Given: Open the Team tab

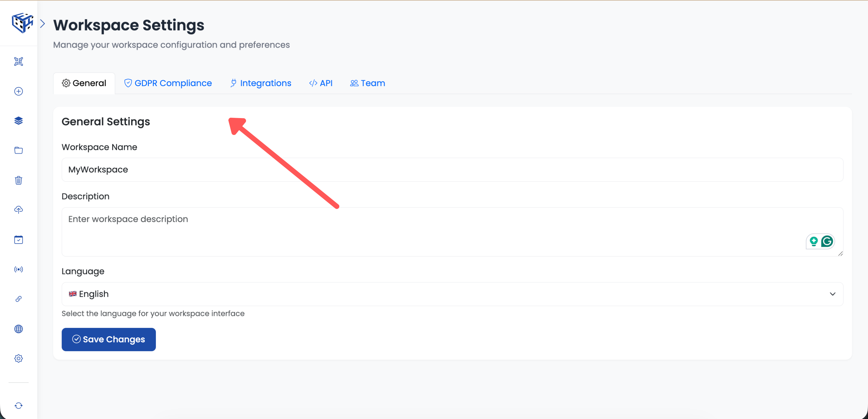Looking at the screenshot, I should 367,83.
